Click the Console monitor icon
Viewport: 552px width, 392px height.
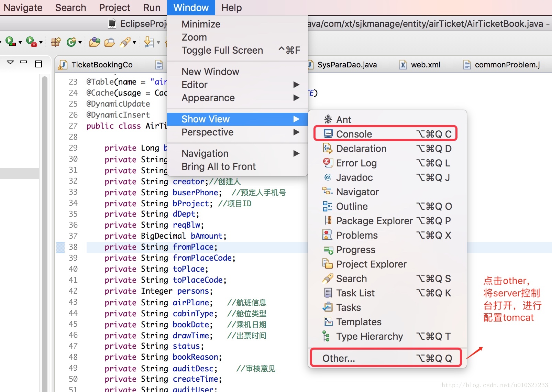click(328, 133)
